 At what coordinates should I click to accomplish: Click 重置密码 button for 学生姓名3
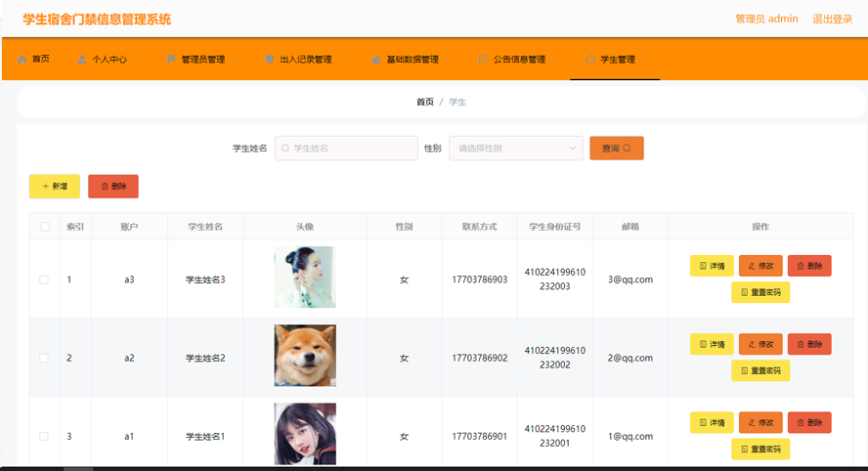point(760,292)
